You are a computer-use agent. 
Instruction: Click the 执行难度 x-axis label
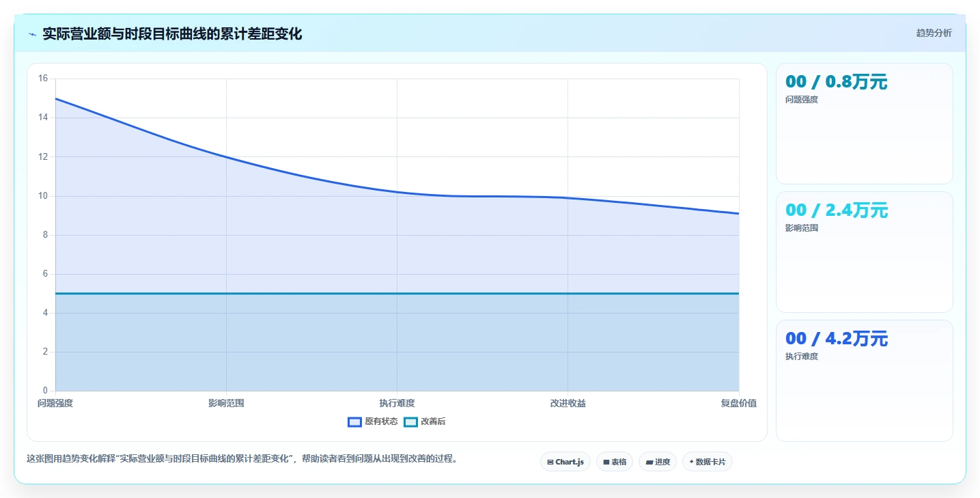coord(397,403)
